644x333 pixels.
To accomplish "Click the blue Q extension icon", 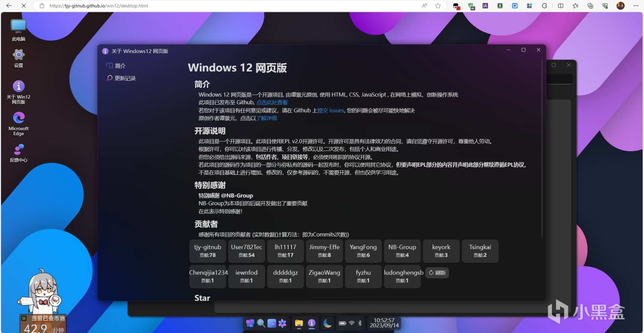I will tap(515, 6).
